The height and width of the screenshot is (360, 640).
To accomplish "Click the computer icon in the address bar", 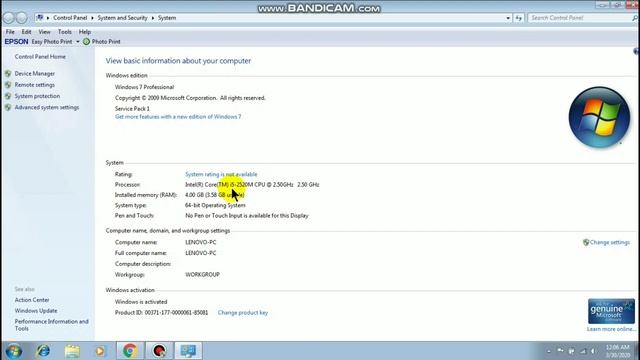I will pos(40,18).
